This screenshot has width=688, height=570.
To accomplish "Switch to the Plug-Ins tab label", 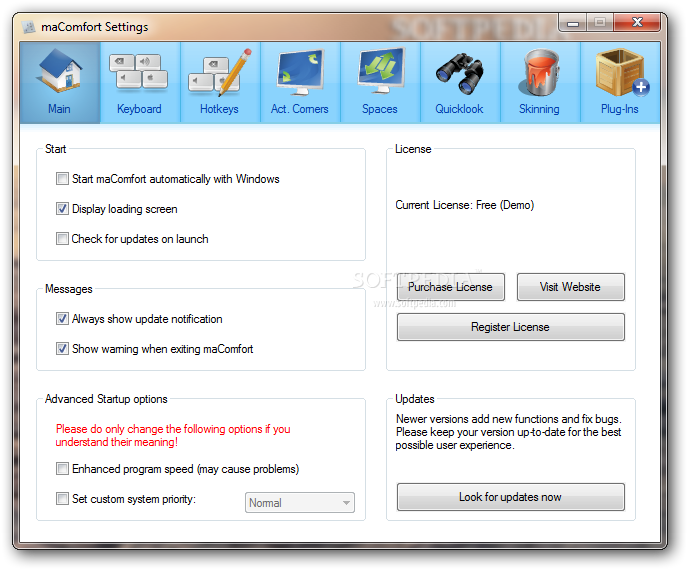I will 620,109.
